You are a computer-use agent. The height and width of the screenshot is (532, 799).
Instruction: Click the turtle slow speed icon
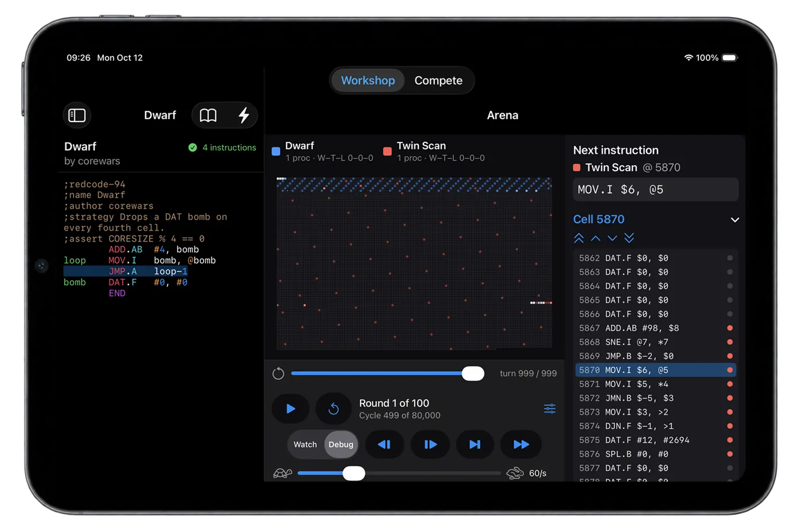(x=283, y=473)
